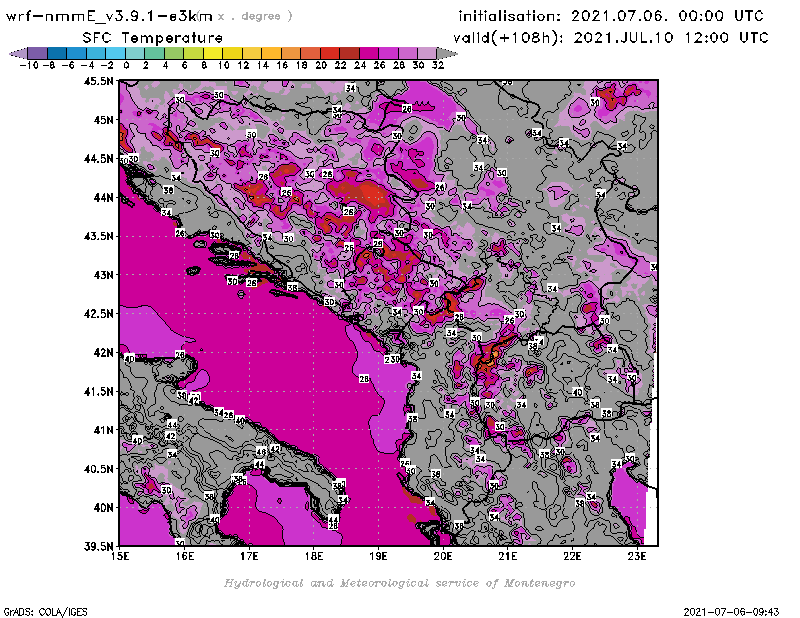Select the red swatch between 20 and 22

pyautogui.click(x=330, y=53)
